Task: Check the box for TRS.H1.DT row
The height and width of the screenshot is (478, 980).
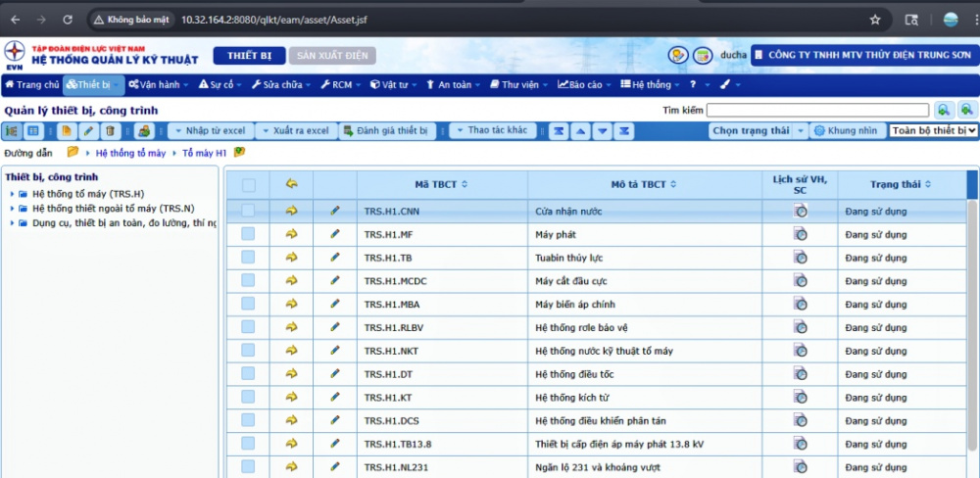Action: (x=248, y=374)
